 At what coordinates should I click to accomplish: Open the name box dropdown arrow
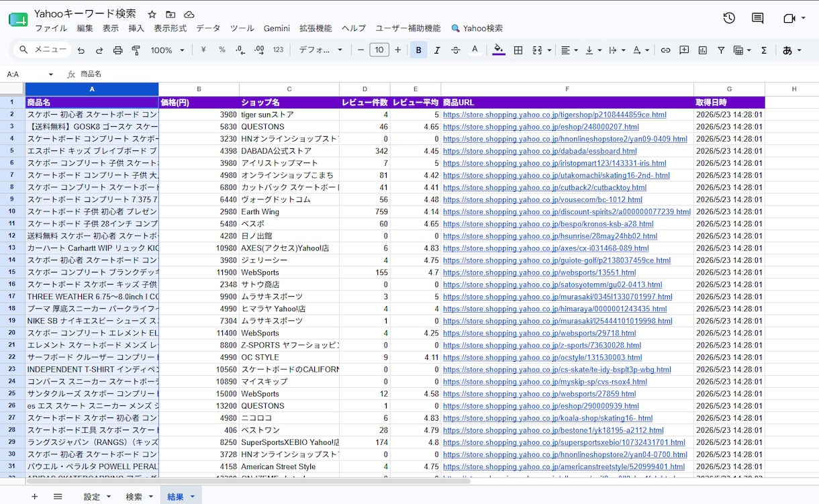50,74
